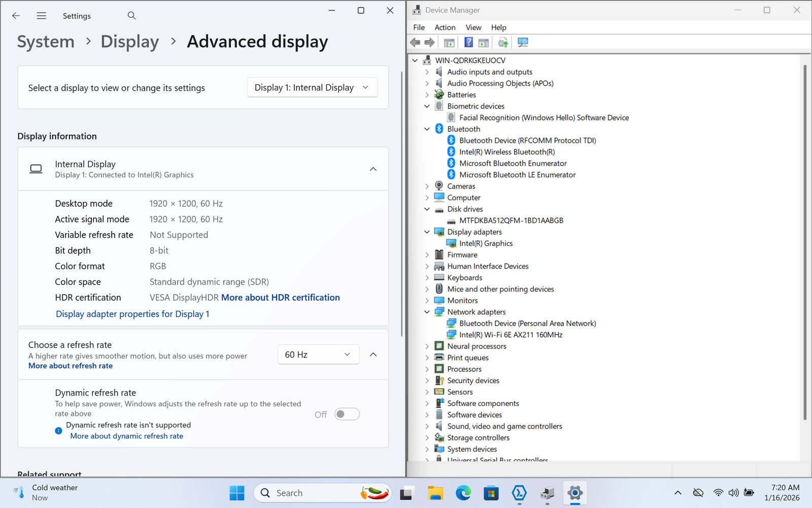812x508 pixels.
Task: Collapse the Bluetooth category in device tree
Action: coord(427,129)
